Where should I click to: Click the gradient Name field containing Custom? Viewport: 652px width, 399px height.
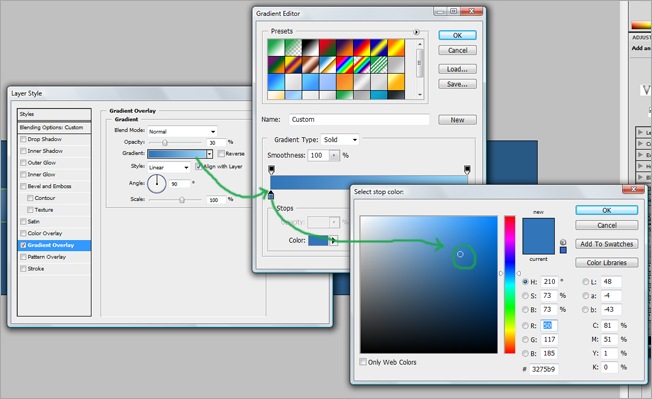point(359,119)
